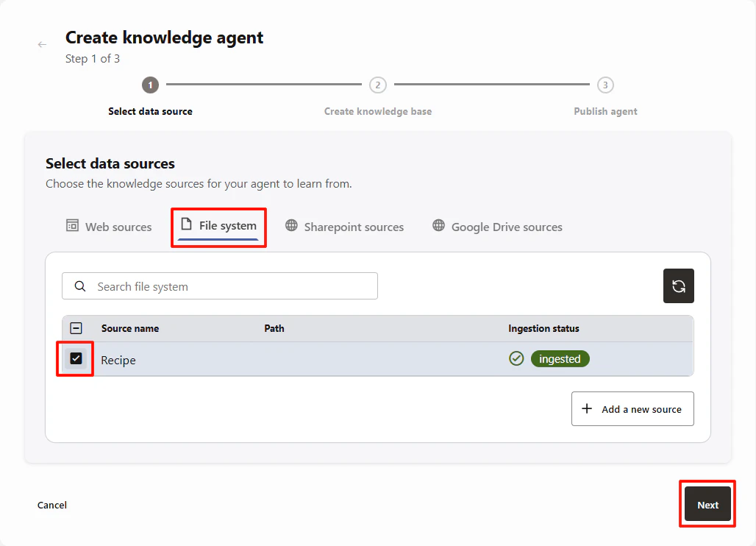Image resolution: width=756 pixels, height=546 pixels.
Task: Uncheck the Recipe source checkbox
Action: (x=76, y=358)
